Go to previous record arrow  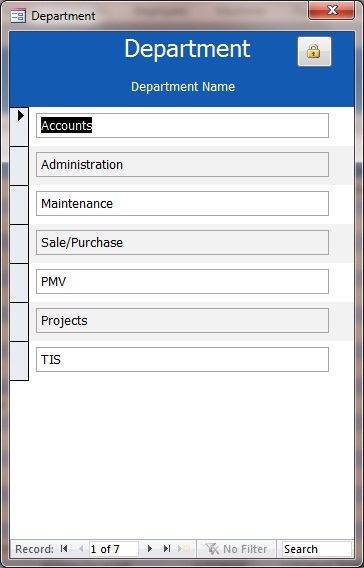(x=81, y=549)
